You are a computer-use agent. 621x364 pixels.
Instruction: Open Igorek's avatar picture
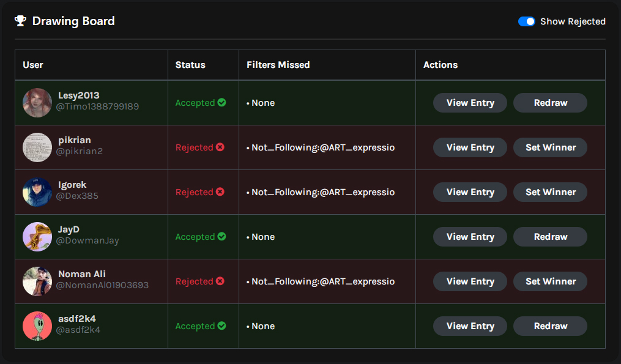(37, 192)
